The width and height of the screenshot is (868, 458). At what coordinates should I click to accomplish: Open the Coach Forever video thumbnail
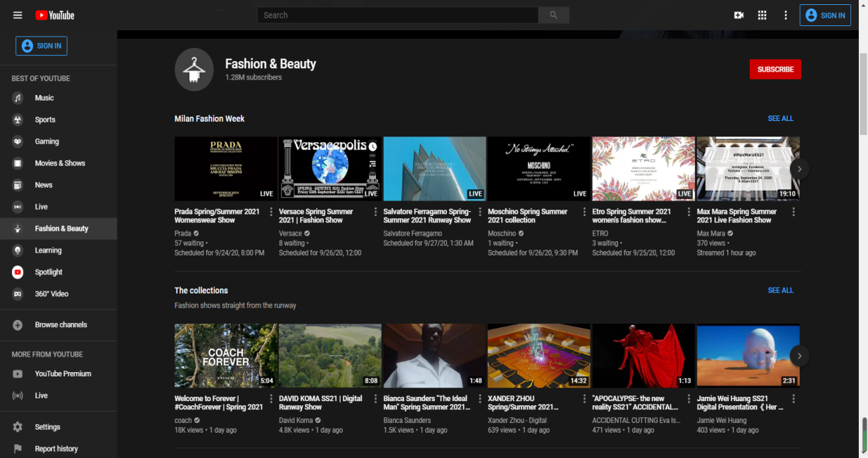(226, 356)
